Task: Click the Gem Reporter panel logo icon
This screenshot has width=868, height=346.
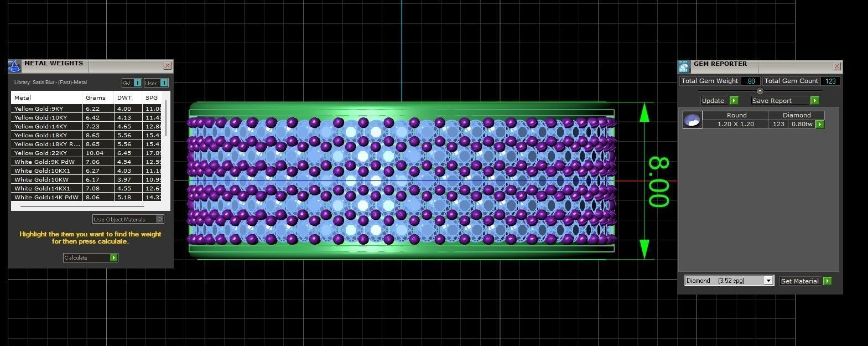Action: (x=684, y=67)
